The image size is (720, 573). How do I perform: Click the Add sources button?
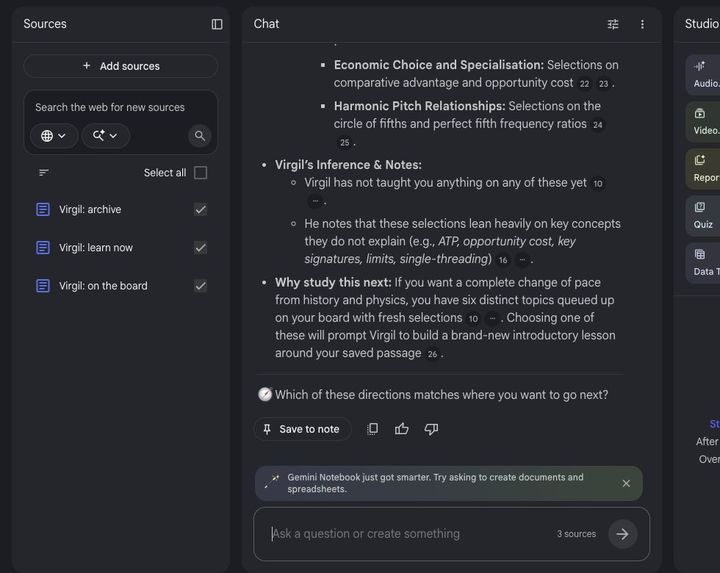(121, 66)
